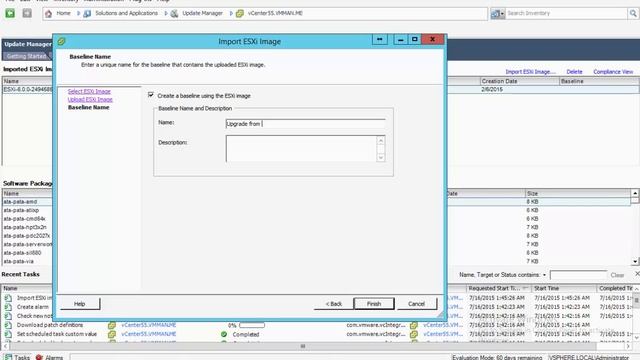Click Recent Tasks horizontal scroll right arrow
Image resolution: width=640 pixels, height=360 pixels.
pyautogui.click(x=628, y=346)
